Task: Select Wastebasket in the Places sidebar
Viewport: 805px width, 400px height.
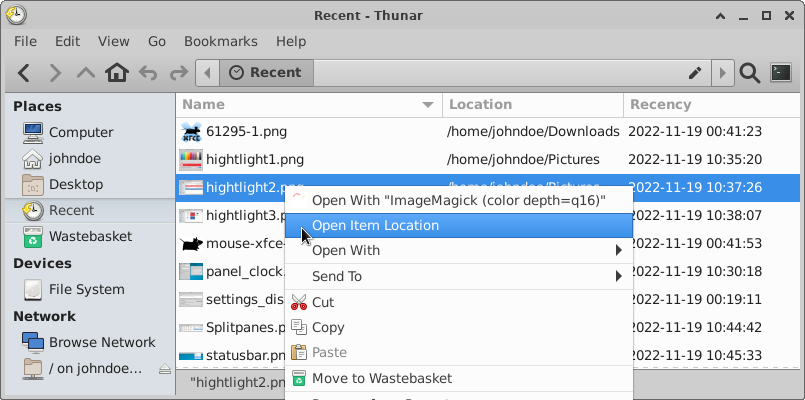Action: 90,237
